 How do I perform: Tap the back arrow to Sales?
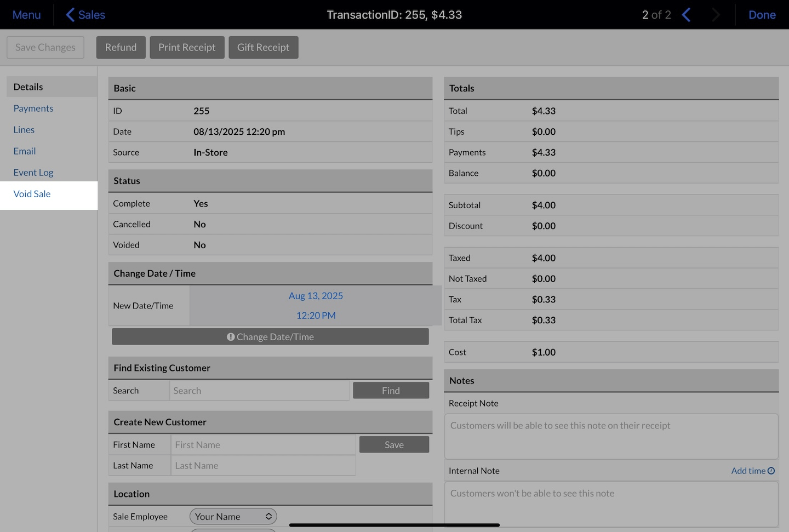click(85, 15)
